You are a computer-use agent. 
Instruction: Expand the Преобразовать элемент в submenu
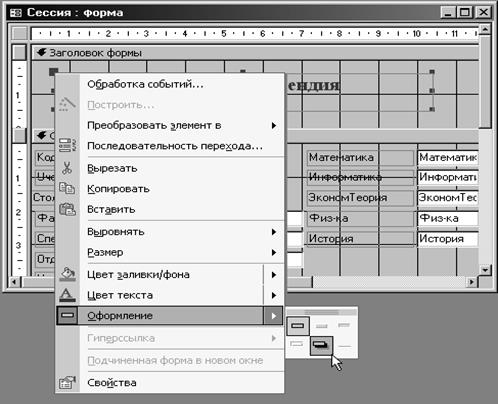point(274,125)
